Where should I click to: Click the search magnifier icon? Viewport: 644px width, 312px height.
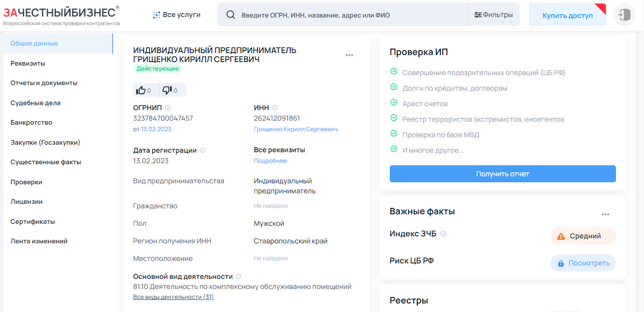[x=231, y=15]
